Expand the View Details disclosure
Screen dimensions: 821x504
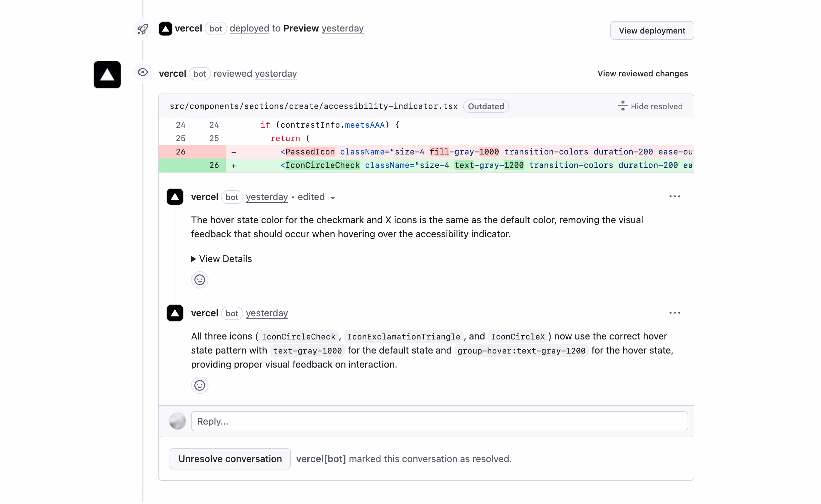point(222,259)
